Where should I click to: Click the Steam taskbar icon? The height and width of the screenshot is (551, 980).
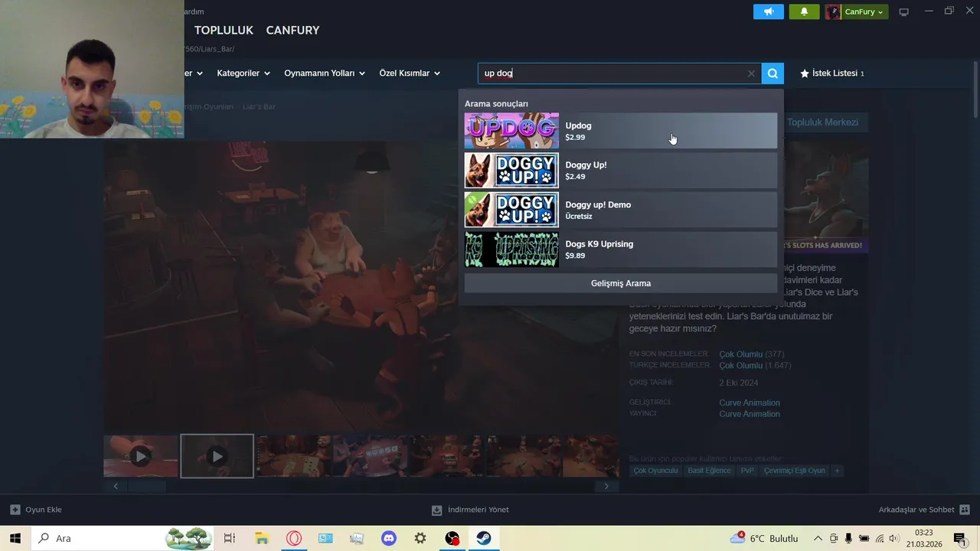tap(484, 538)
